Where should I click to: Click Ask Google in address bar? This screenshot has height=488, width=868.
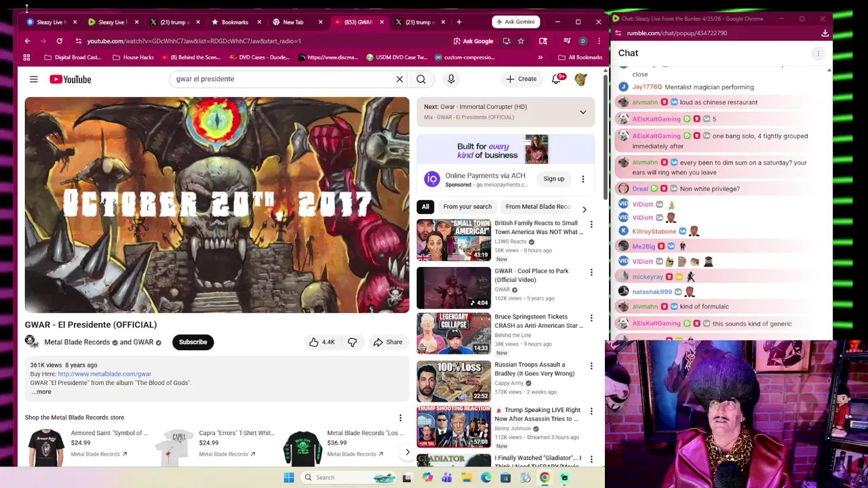[473, 41]
